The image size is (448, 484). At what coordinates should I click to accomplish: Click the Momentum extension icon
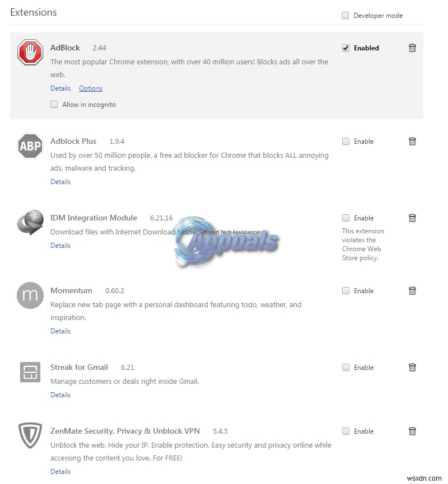pos(30,295)
